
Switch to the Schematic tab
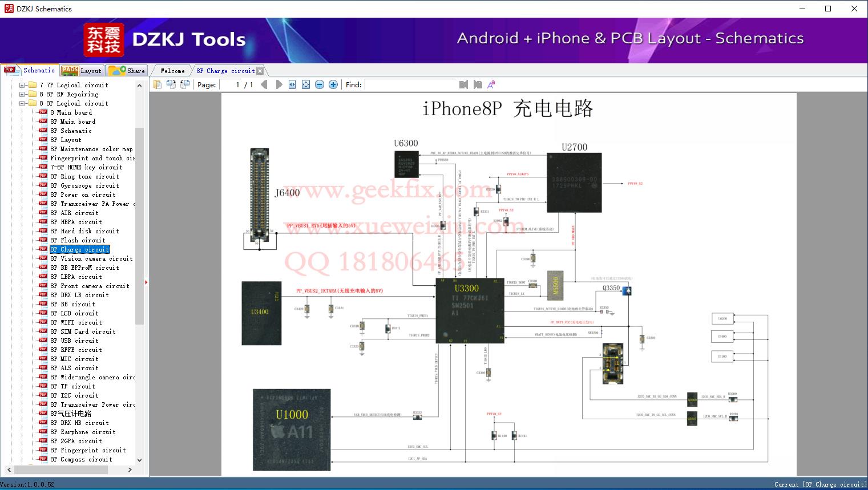click(x=30, y=70)
